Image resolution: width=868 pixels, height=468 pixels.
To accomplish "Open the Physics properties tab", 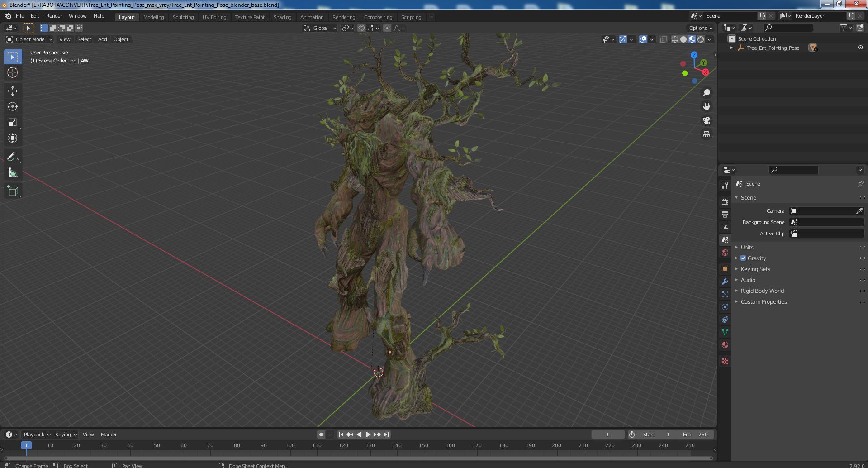I will pyautogui.click(x=725, y=307).
